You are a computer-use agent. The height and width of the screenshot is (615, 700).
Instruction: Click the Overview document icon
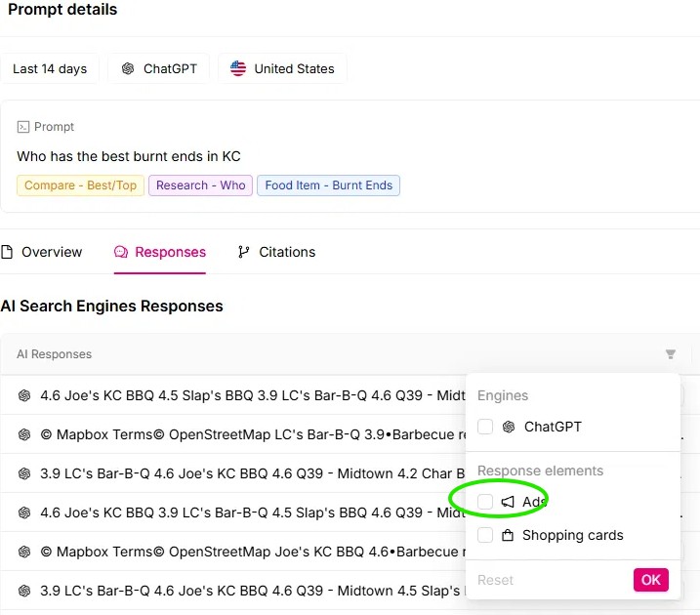7,252
